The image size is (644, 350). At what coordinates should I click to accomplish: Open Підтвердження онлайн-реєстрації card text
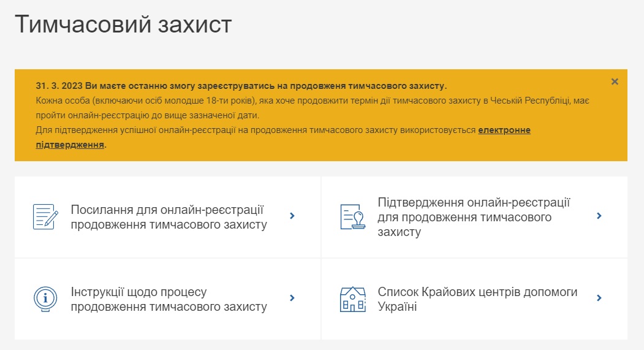[474, 217]
